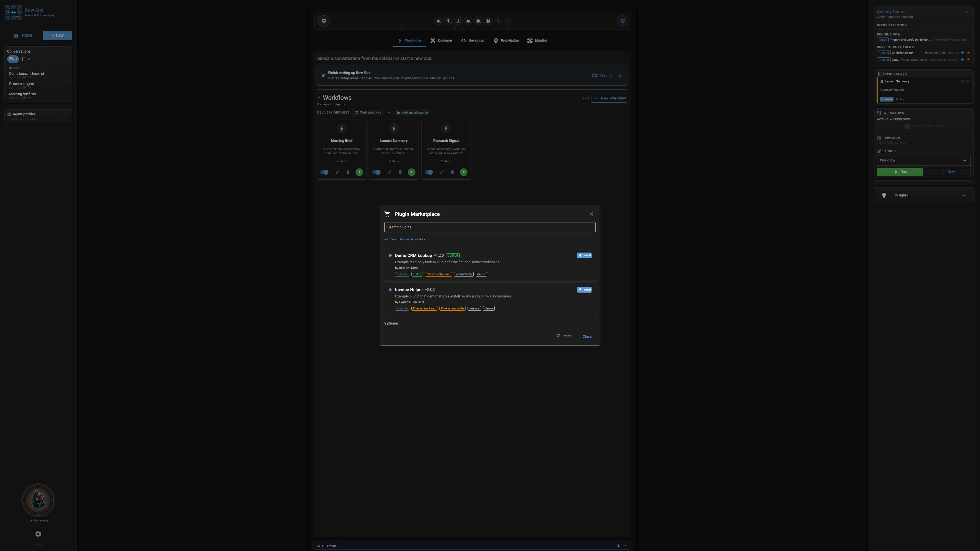Approve the Launch Summary request

tap(886, 99)
